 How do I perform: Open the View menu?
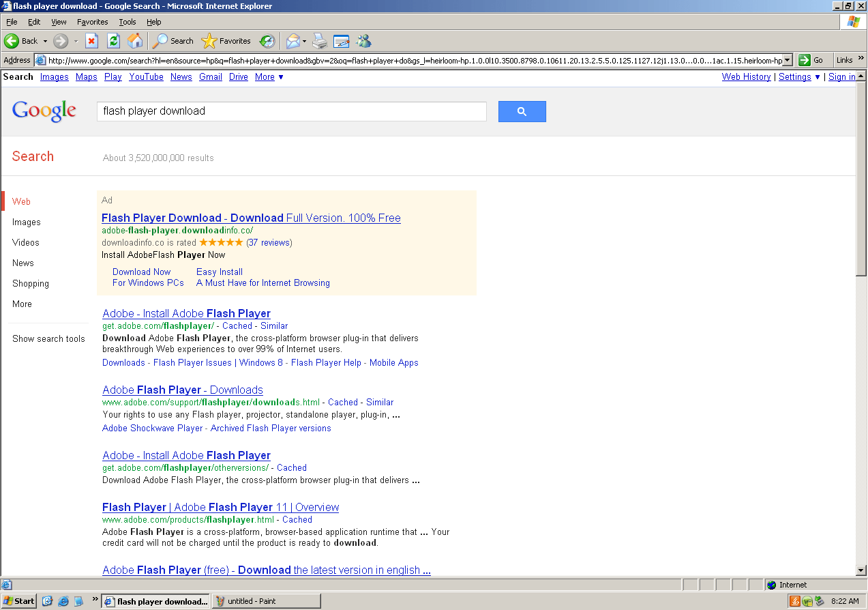[x=59, y=22]
